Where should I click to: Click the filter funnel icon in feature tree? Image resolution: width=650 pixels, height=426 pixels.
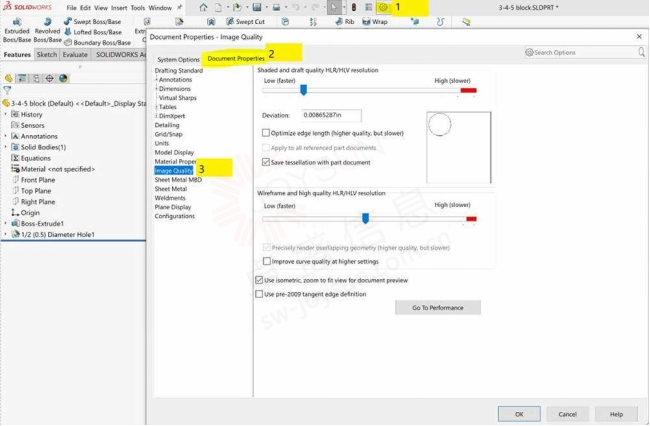pyautogui.click(x=7, y=90)
